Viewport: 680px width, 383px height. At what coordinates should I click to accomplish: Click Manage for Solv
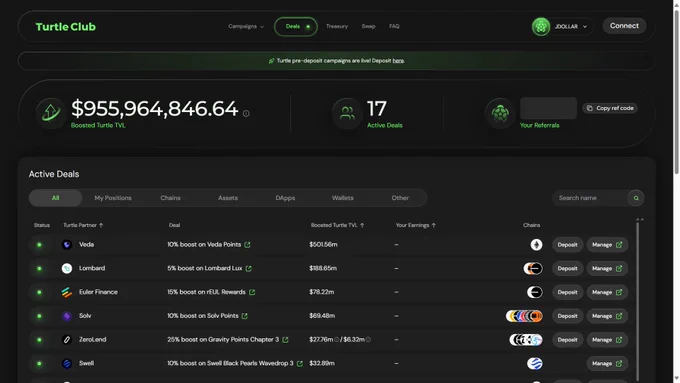[x=607, y=316]
